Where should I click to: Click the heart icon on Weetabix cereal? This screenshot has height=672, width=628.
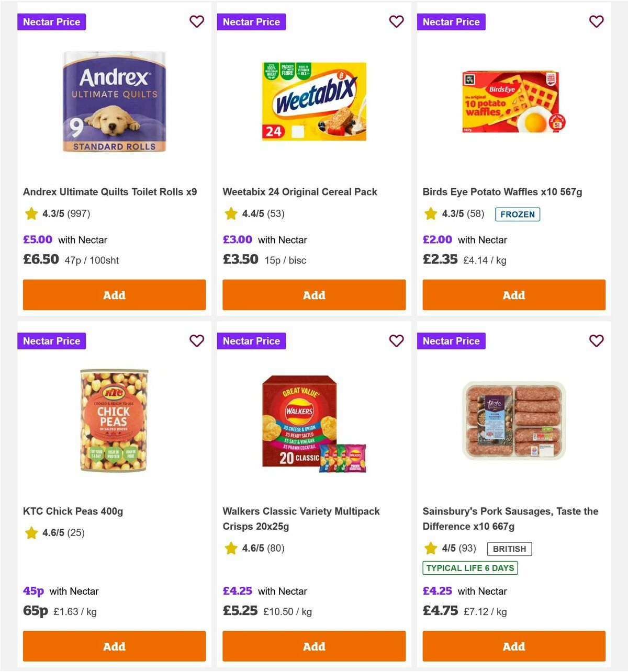pos(397,21)
